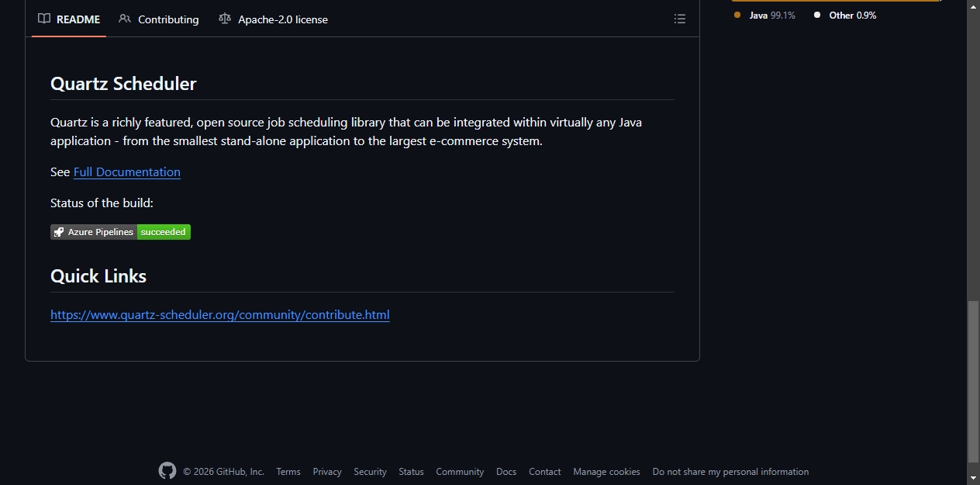Click the scale icon beside Apache-2.0 license

pos(225,19)
